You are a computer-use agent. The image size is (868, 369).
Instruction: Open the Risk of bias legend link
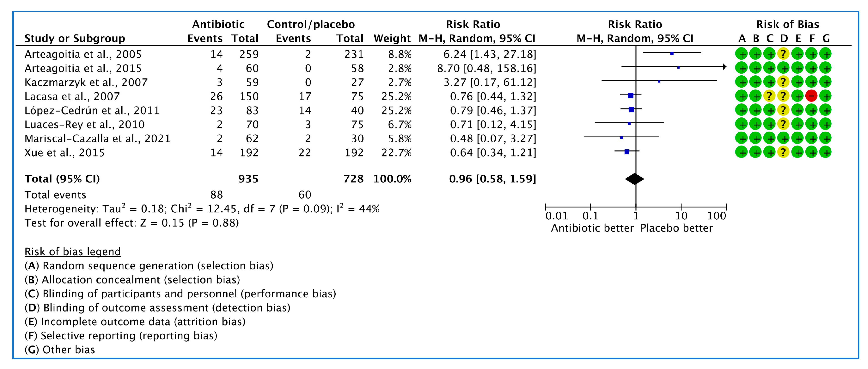(72, 252)
